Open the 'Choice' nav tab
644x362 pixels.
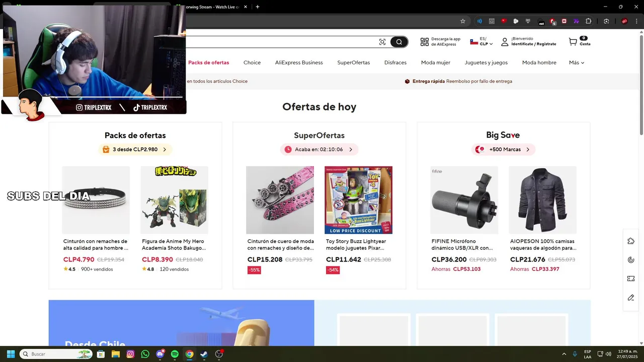pyautogui.click(x=252, y=62)
